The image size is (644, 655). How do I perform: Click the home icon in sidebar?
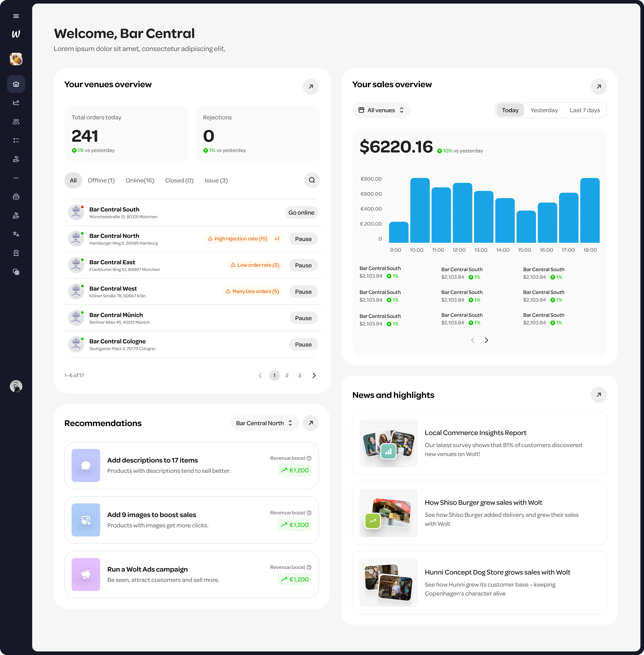(x=16, y=84)
